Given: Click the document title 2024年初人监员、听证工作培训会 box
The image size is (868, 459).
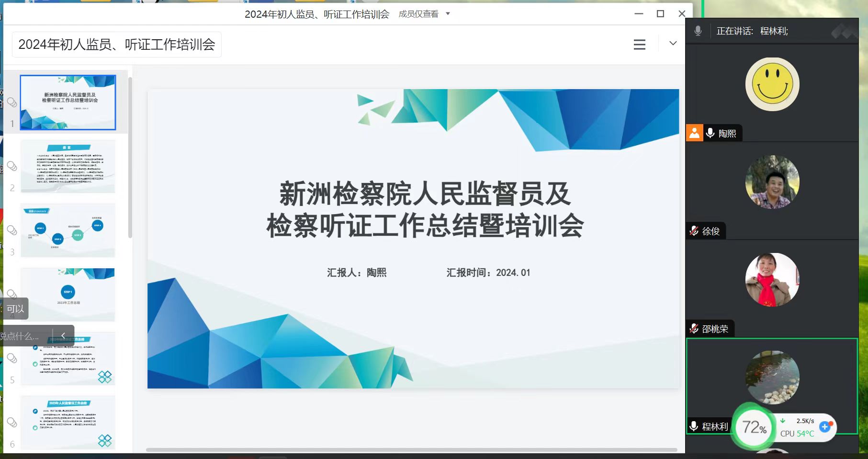Looking at the screenshot, I should coord(116,45).
